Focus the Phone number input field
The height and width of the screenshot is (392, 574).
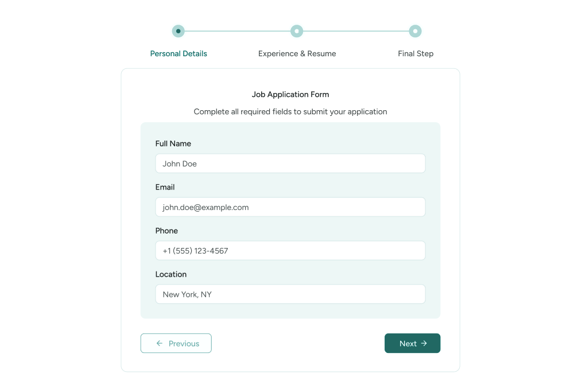click(x=290, y=251)
